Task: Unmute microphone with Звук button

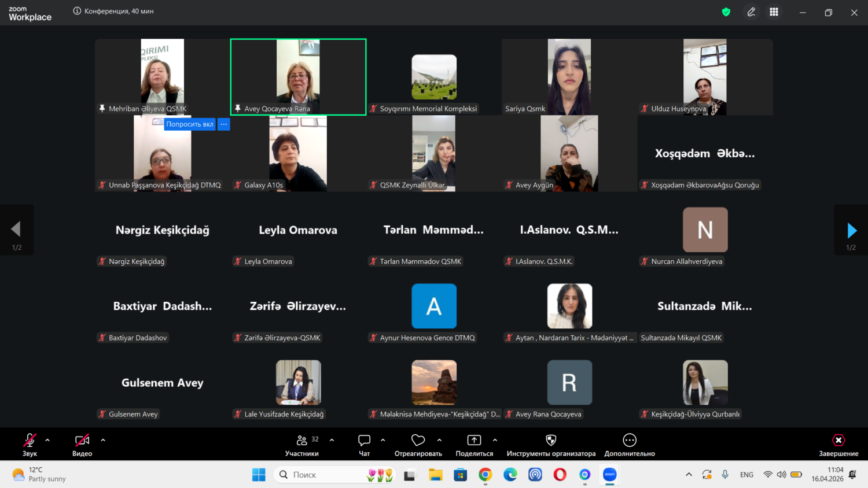Action: (x=30, y=445)
